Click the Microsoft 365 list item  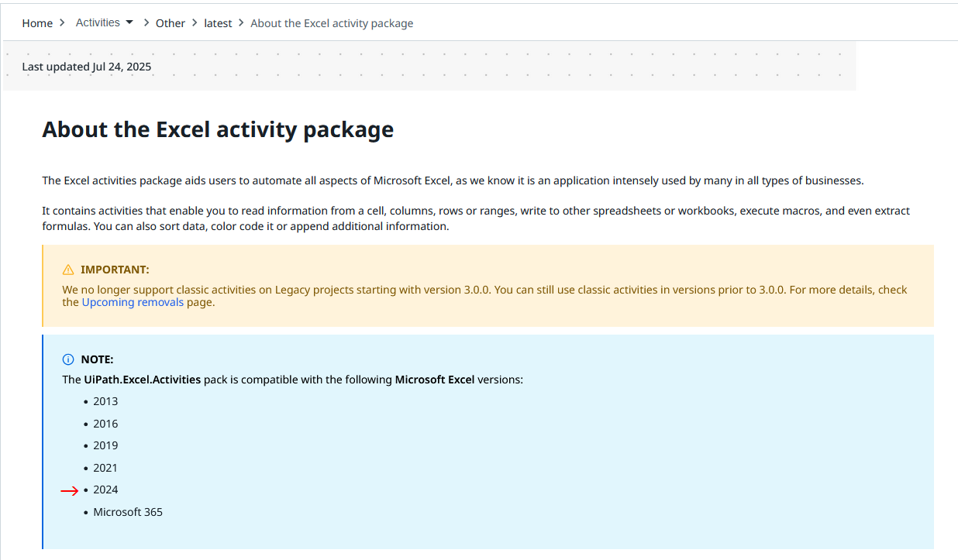click(x=128, y=512)
